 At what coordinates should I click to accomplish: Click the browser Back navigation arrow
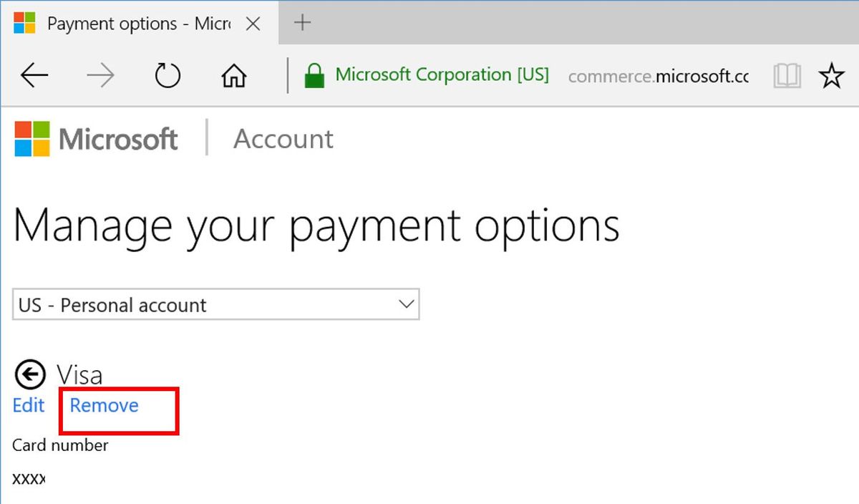pyautogui.click(x=34, y=74)
